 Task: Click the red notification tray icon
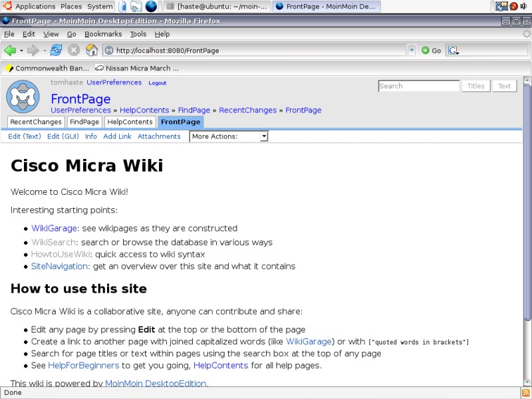(513, 6)
